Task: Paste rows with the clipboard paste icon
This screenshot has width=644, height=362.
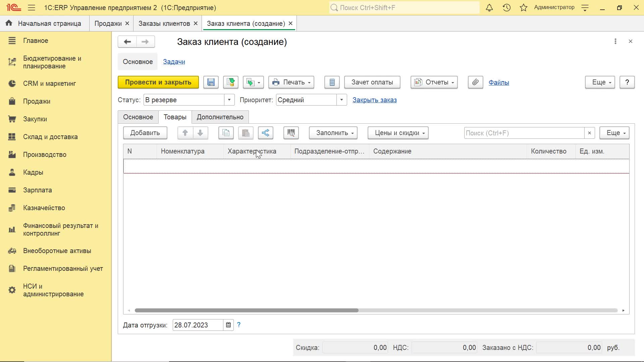Action: [246, 133]
